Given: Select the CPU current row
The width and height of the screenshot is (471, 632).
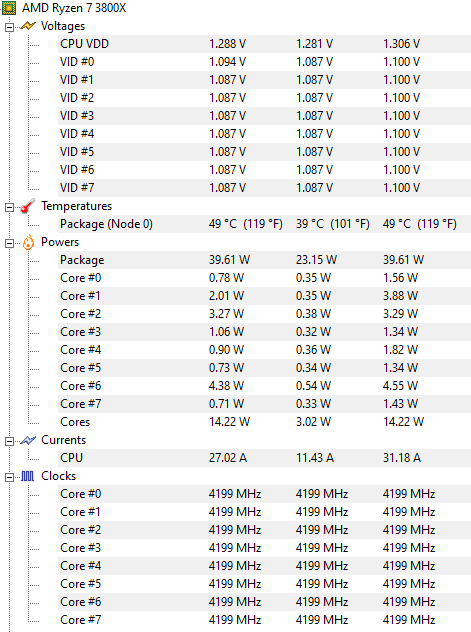Looking at the screenshot, I should click(x=264, y=458).
